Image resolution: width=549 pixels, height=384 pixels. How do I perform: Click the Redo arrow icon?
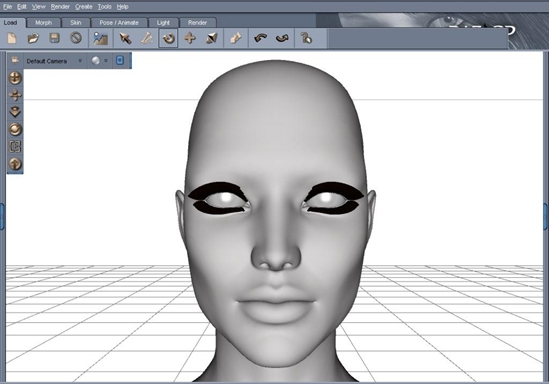282,38
